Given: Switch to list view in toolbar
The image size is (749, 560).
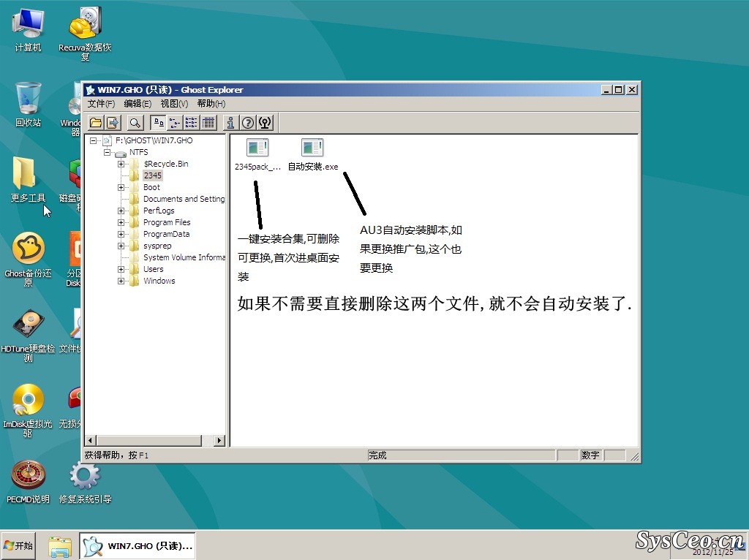Looking at the screenshot, I should coord(192,123).
